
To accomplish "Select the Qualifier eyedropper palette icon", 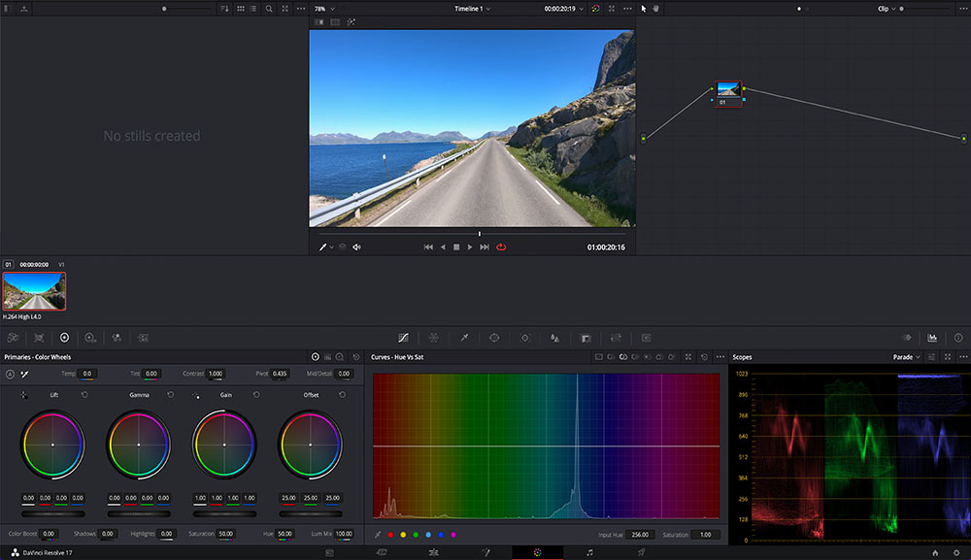I will [464, 338].
